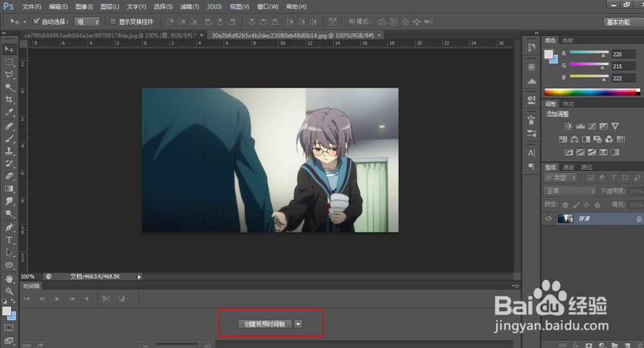Open the 组 auto-select dropdown
644x348 pixels.
[87, 22]
